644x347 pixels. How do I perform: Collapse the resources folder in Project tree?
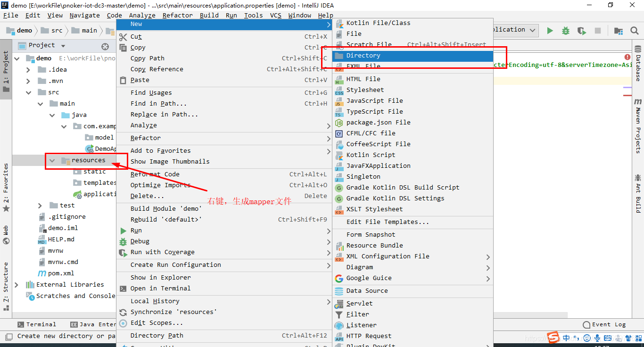[x=52, y=160]
